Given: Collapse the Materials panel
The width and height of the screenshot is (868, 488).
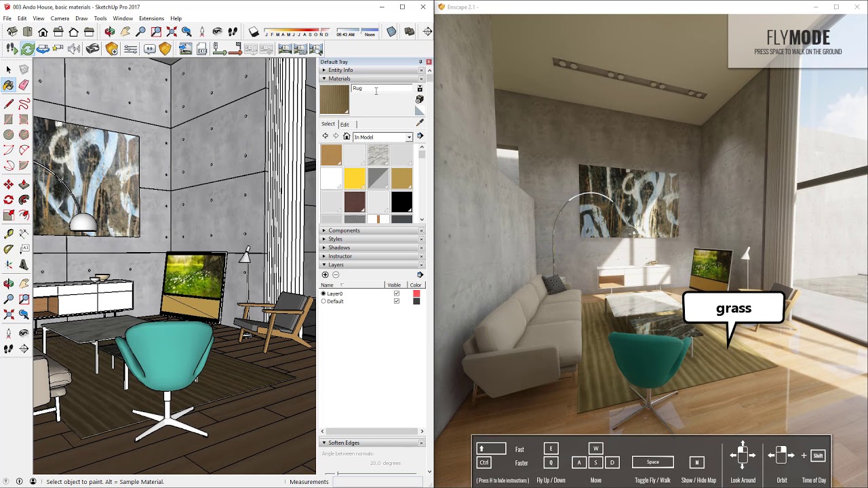Looking at the screenshot, I should (x=324, y=79).
